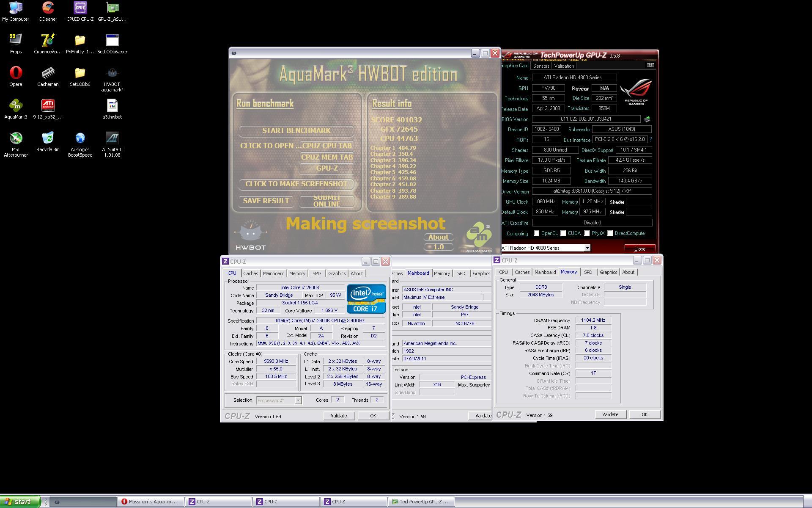Switch to TechPowerUp GPU-Z taskbar item
This screenshot has height=508, width=812.
tap(421, 502)
